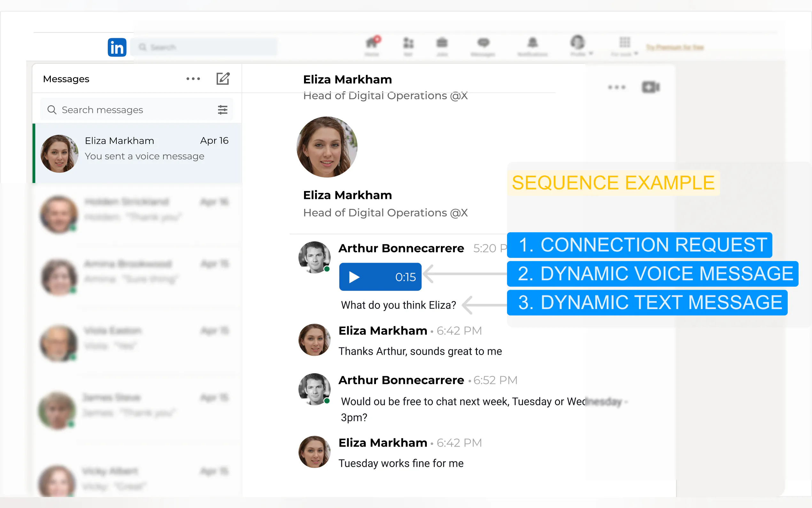Viewport: 812px width, 508px height.
Task: Open the Home icon in top navigation
Action: (x=372, y=43)
